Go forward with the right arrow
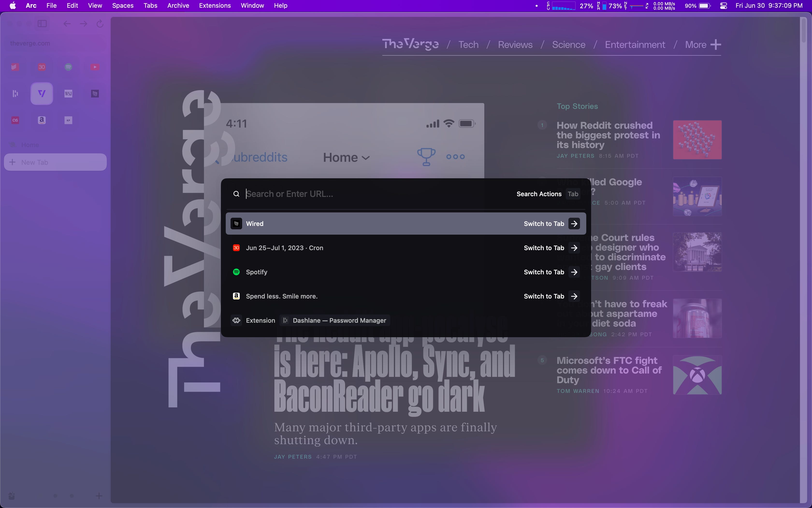 pyautogui.click(x=84, y=23)
